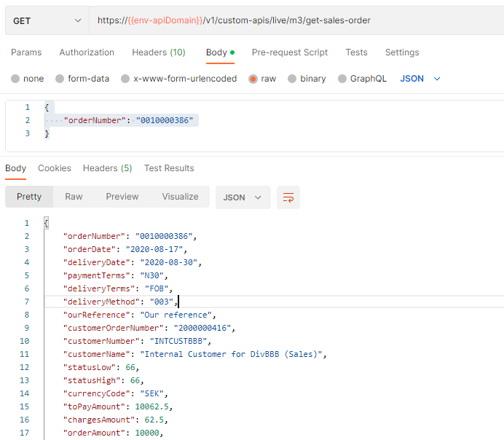Select the Pretty response view

point(29,197)
